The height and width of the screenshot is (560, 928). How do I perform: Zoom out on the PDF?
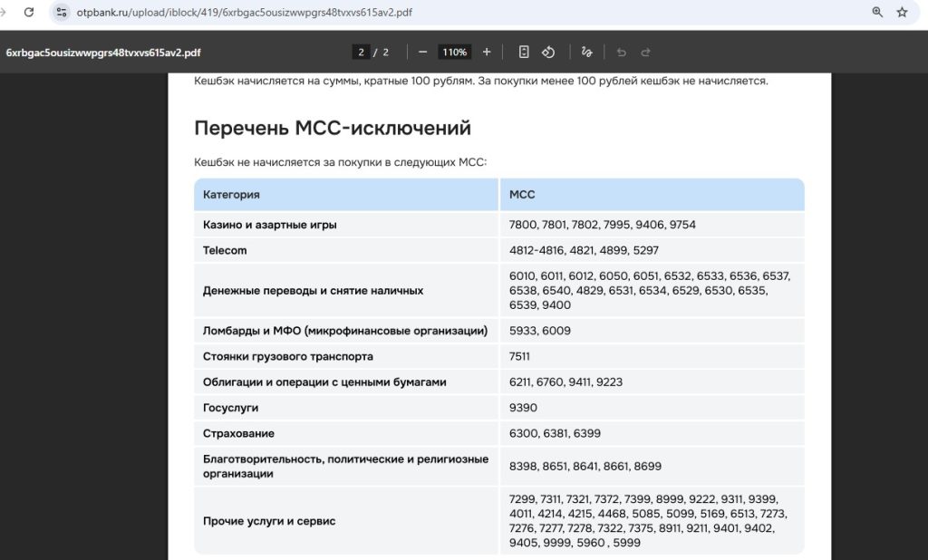click(422, 52)
